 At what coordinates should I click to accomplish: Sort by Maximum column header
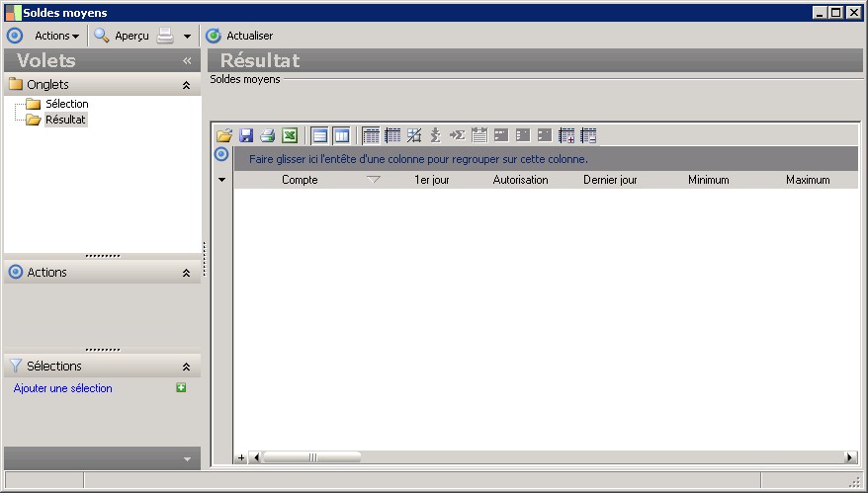click(x=808, y=180)
